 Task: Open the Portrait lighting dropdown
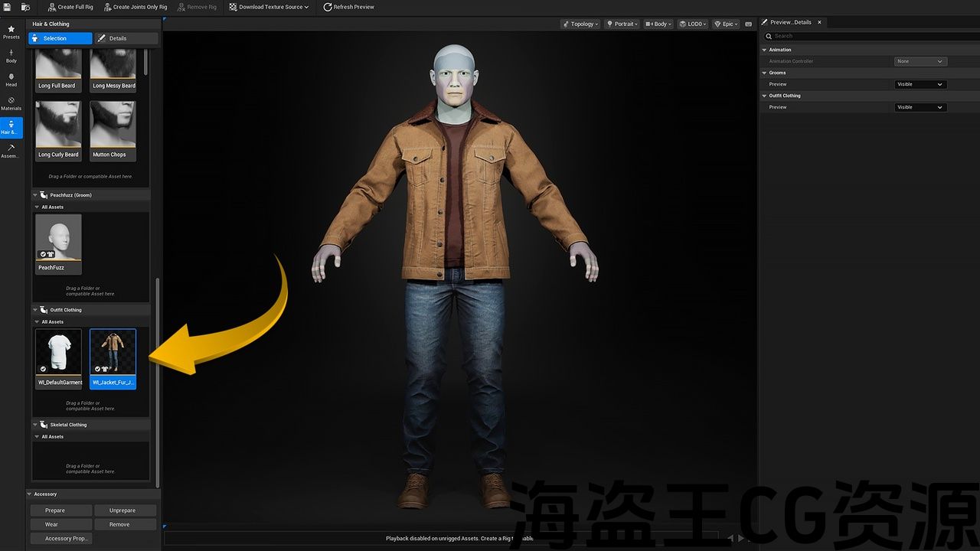pos(623,24)
